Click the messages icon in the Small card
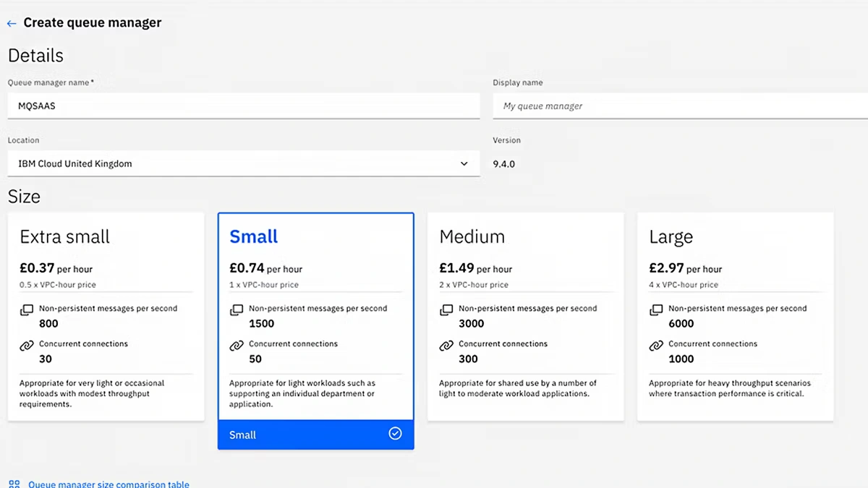Image resolution: width=868 pixels, height=488 pixels. [237, 310]
